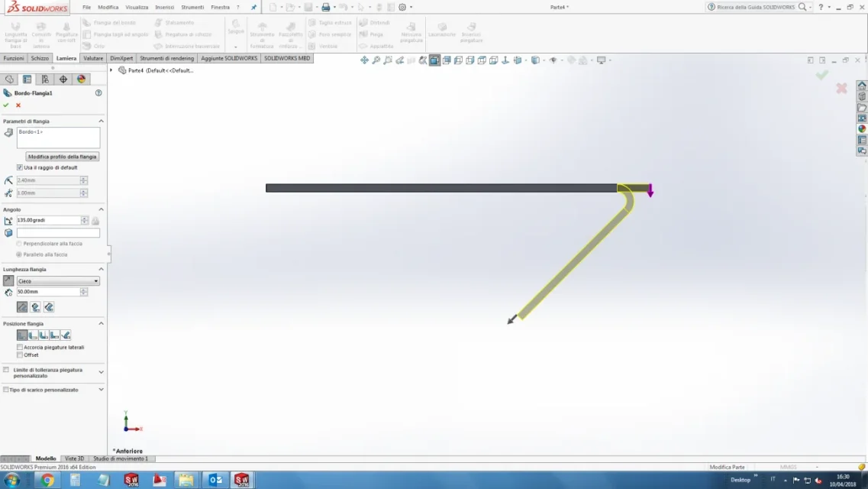Open the Options gear icon in top toolbar
This screenshot has width=868, height=489.
(x=402, y=7)
